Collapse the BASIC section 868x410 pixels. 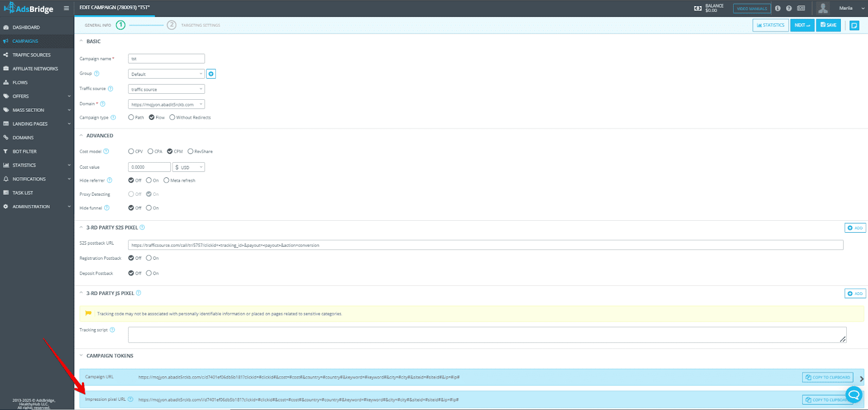[81, 41]
